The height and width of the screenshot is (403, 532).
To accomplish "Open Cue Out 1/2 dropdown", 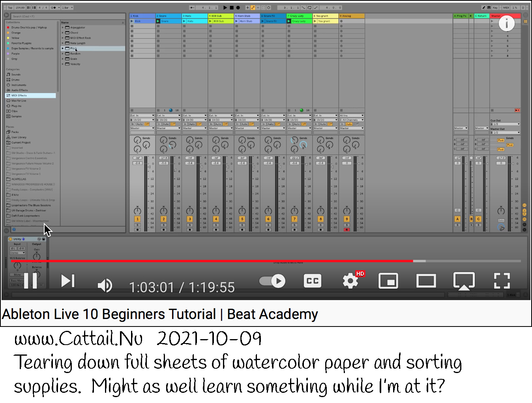I will (505, 124).
